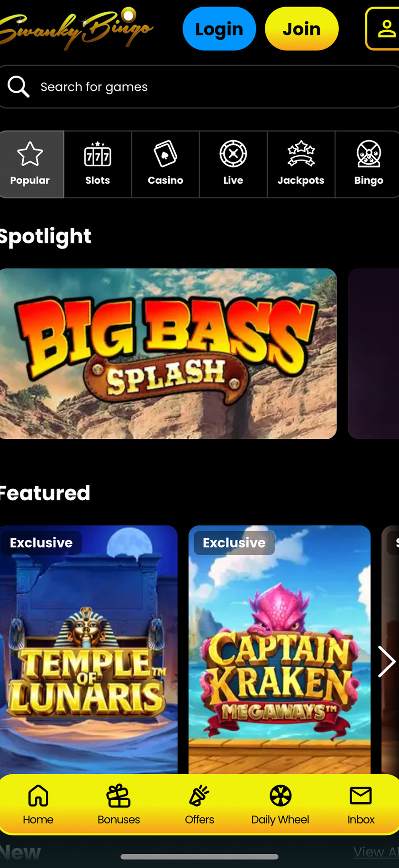Tap the search magnifier icon
Screen dimensions: 399x868
pyautogui.click(x=18, y=87)
